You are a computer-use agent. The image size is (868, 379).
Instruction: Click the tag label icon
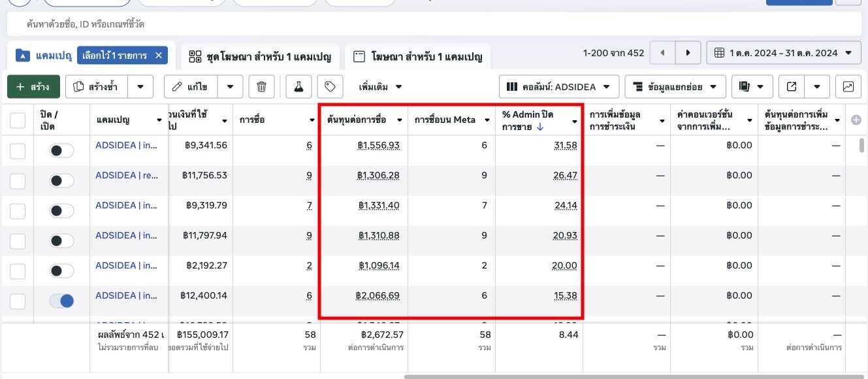(330, 87)
